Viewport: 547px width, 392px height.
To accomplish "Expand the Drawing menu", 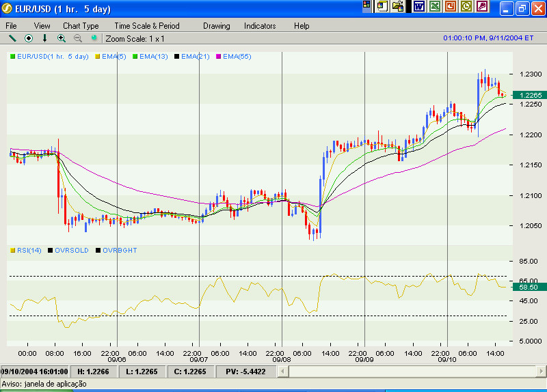I will tap(216, 25).
